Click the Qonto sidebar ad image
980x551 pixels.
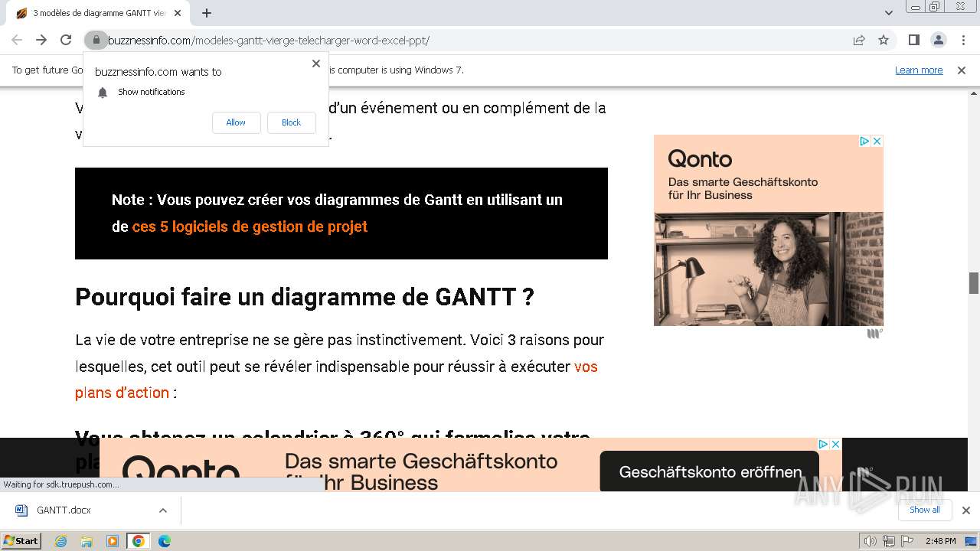point(768,269)
